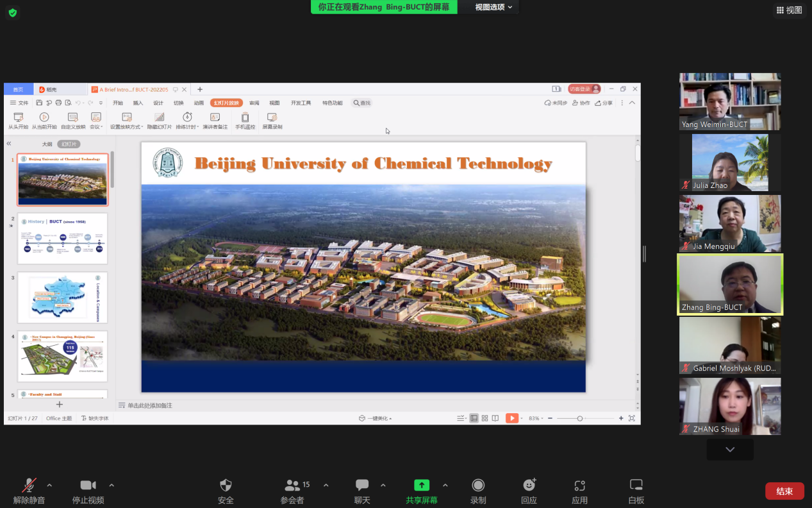
Task: Select Yang Weimin-BUCT video tile
Action: tap(730, 102)
